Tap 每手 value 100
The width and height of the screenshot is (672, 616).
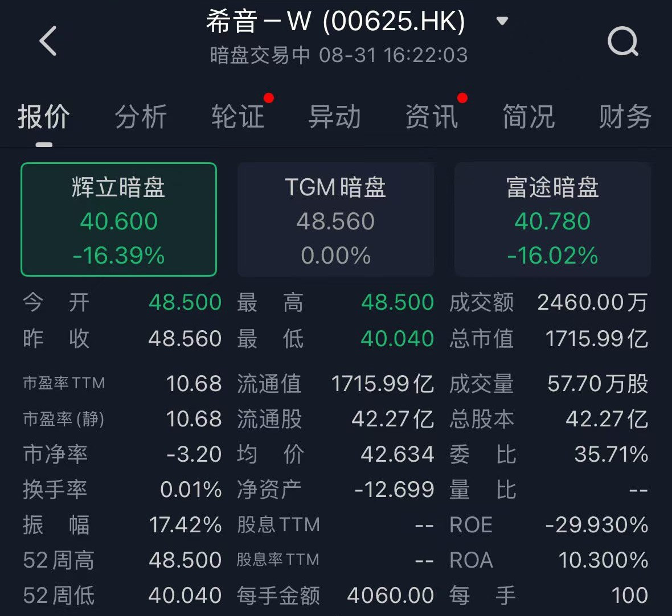click(x=629, y=596)
